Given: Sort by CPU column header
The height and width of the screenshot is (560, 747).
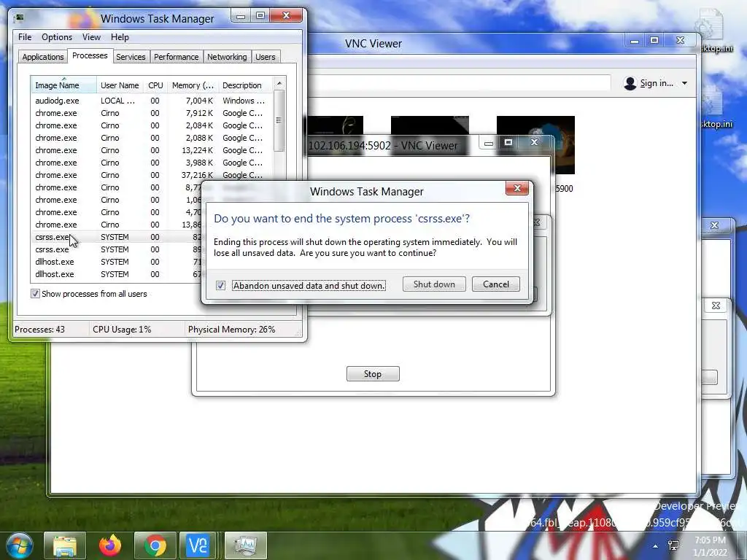Looking at the screenshot, I should (x=155, y=85).
